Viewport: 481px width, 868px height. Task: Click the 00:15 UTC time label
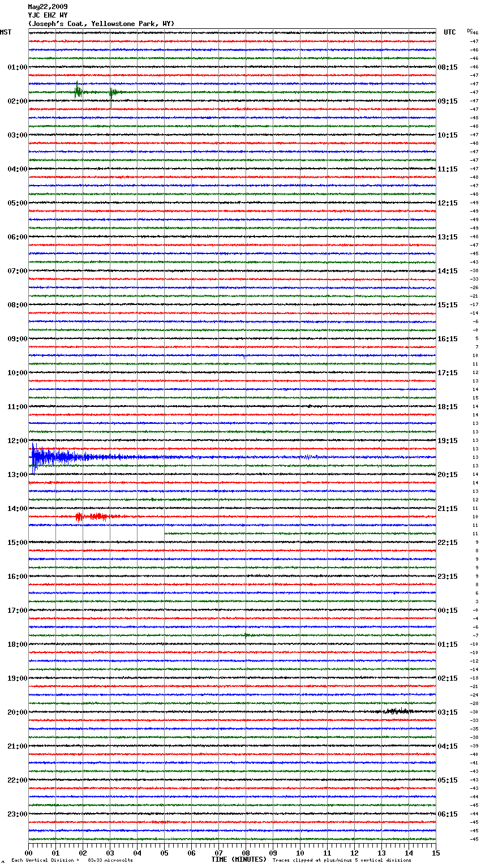(x=448, y=611)
